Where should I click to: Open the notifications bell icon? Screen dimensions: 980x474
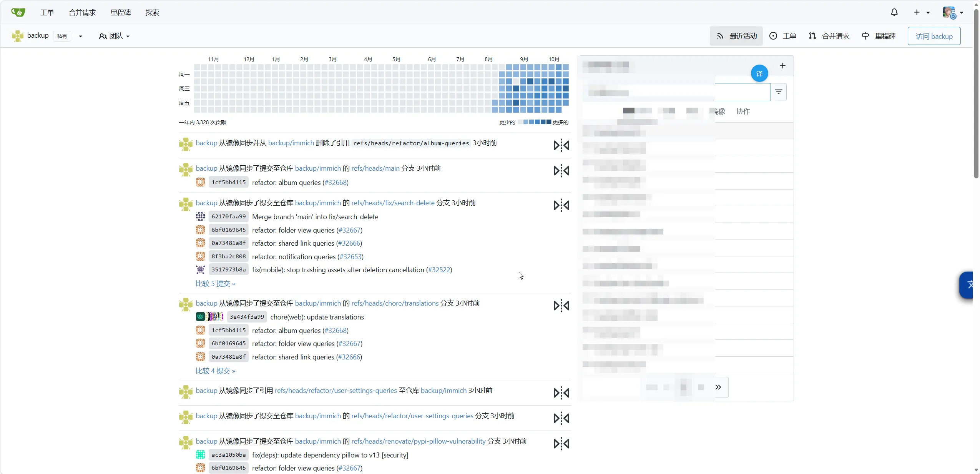pos(894,12)
